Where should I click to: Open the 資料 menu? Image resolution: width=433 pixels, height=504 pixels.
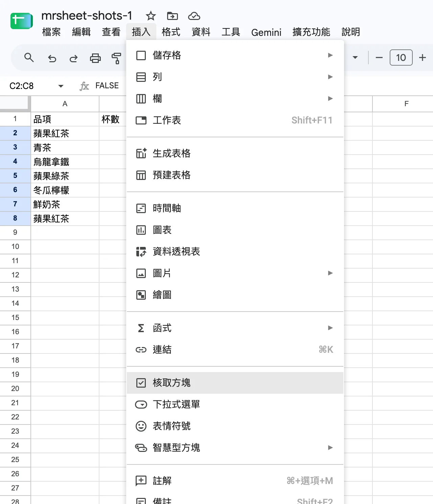click(x=201, y=32)
